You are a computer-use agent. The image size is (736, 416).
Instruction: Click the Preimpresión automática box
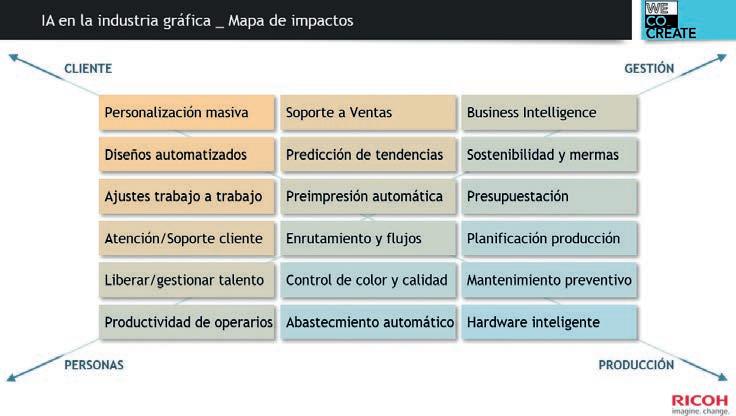(x=367, y=197)
